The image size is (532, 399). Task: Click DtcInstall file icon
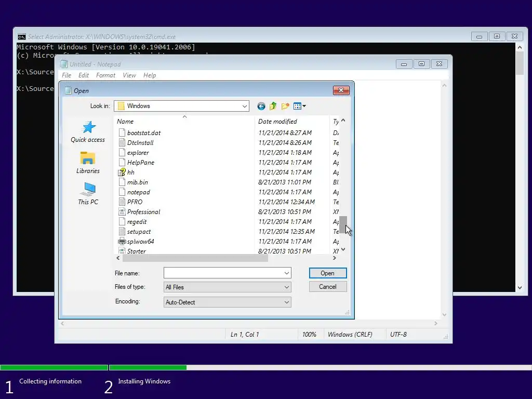[x=122, y=142]
